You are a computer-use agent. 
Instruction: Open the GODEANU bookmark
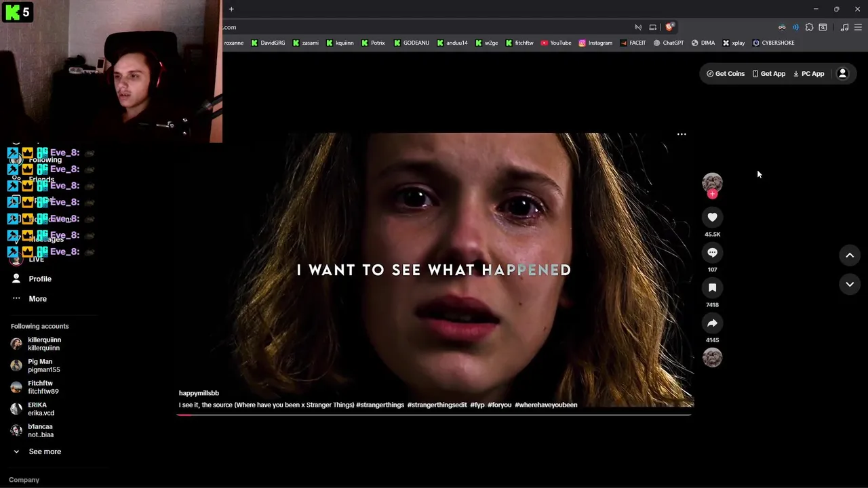(411, 43)
